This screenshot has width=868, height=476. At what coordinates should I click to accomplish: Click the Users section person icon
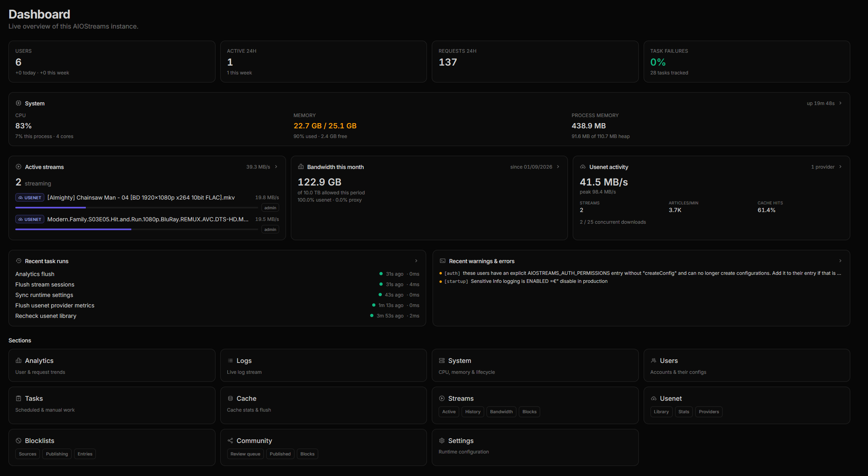click(x=654, y=361)
